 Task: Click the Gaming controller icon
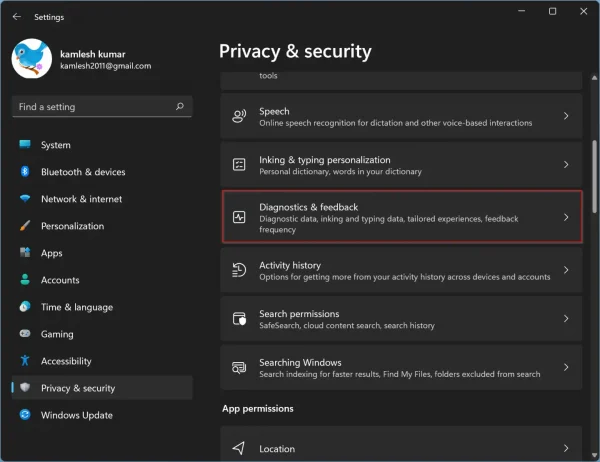25,333
